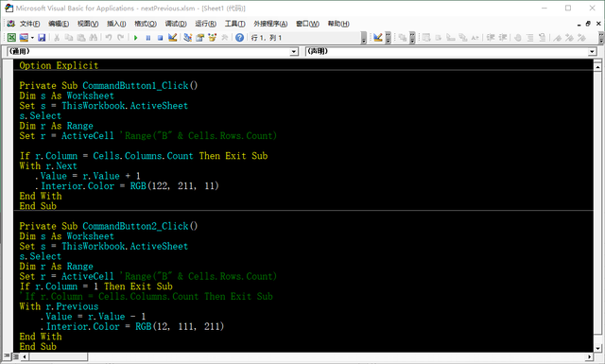Toggle Bookmark with the flag icon

point(557,38)
